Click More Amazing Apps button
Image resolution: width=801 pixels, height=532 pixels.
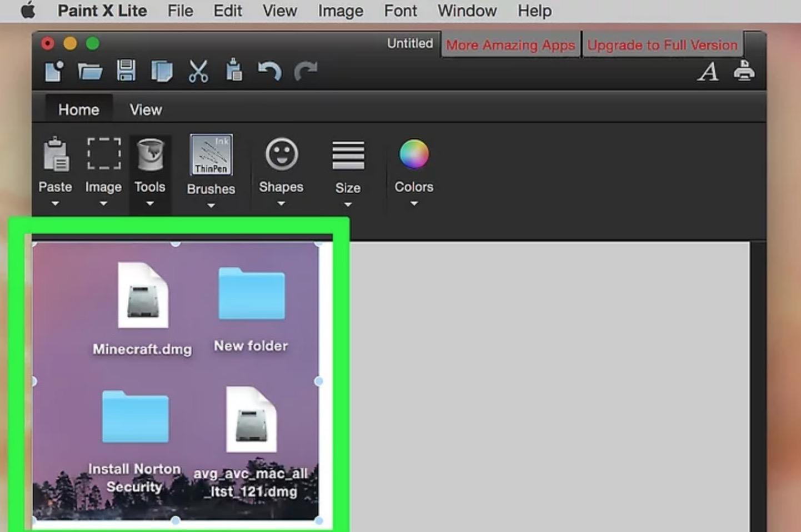[x=510, y=45]
